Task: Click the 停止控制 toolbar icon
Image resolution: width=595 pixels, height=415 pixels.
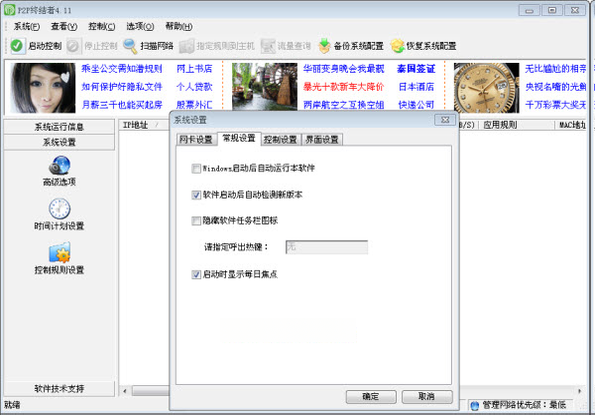Action: [x=73, y=46]
